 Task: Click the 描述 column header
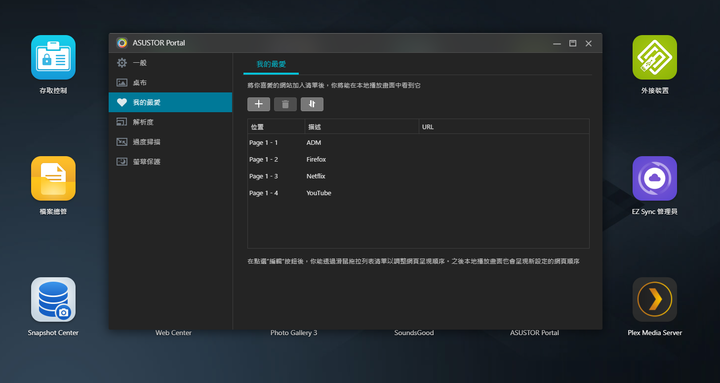[362, 127]
